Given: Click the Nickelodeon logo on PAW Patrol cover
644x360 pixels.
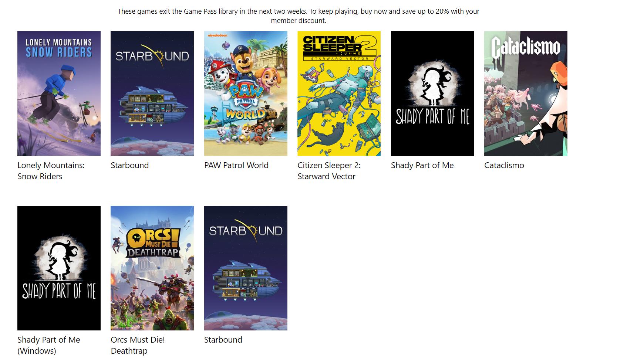Looking at the screenshot, I should [218, 35].
